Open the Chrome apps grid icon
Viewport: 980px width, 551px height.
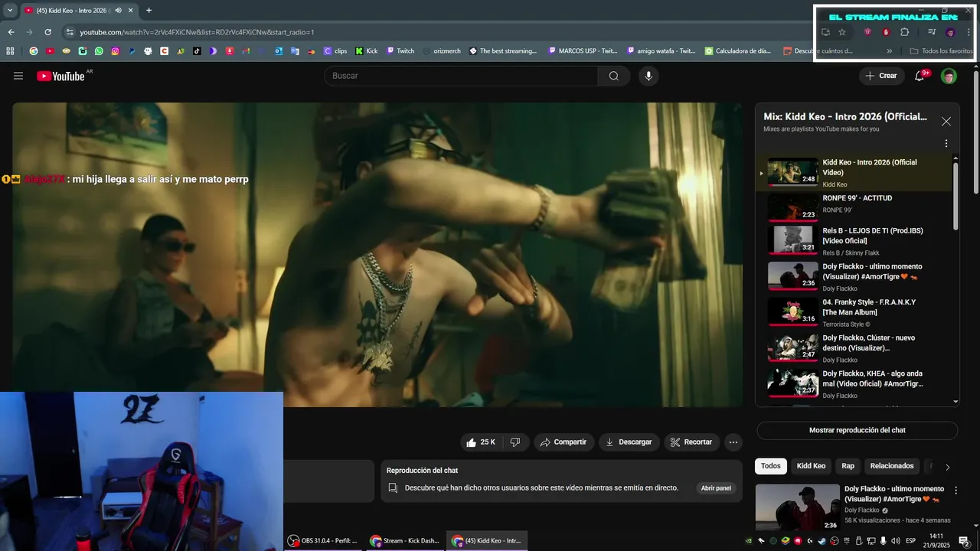coord(11,51)
